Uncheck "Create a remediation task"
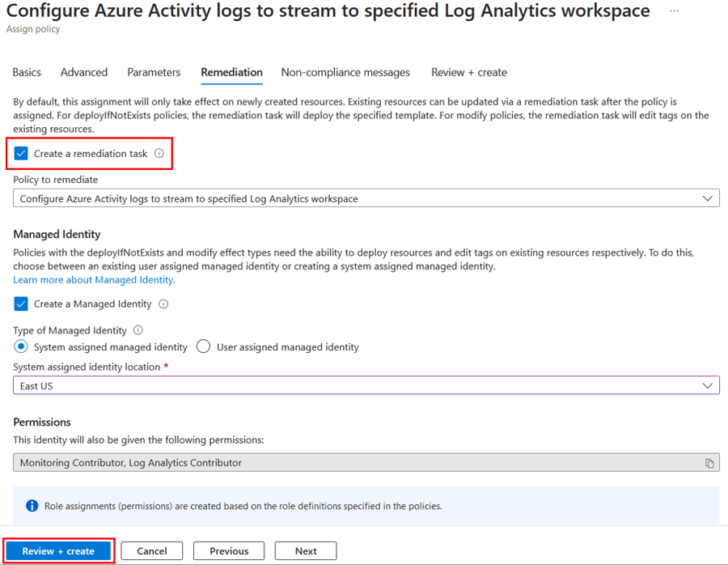The width and height of the screenshot is (728, 565). coord(20,153)
